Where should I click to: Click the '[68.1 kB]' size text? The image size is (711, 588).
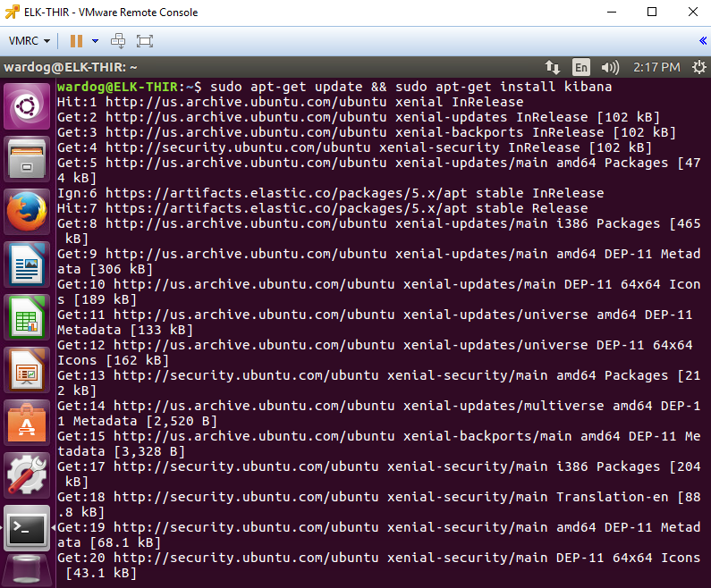pos(125,542)
